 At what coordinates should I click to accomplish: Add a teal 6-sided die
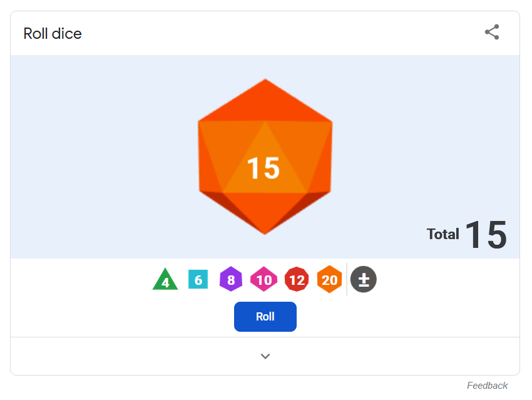(x=198, y=279)
